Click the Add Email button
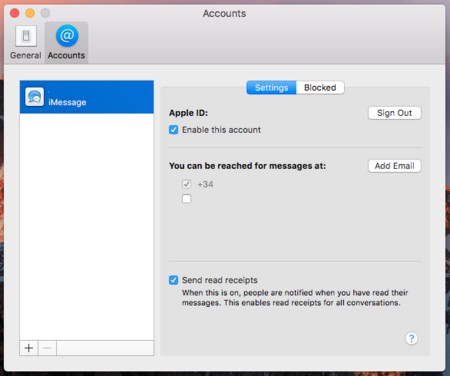 pyautogui.click(x=395, y=166)
